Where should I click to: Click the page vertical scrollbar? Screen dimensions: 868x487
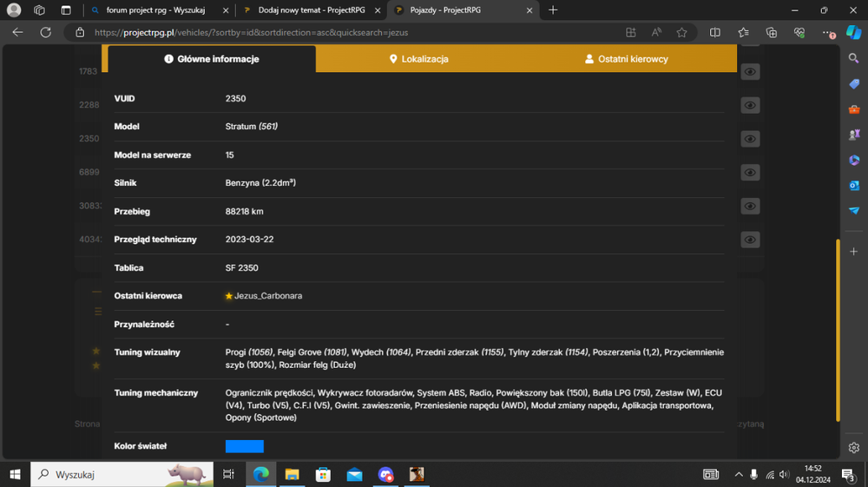pos(838,330)
